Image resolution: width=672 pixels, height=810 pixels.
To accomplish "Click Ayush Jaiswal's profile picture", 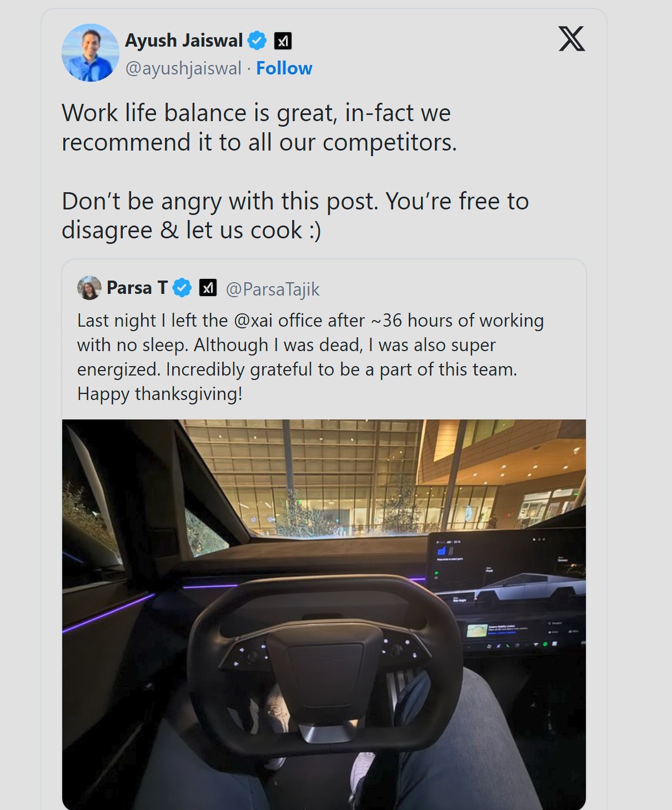I will 90,53.
